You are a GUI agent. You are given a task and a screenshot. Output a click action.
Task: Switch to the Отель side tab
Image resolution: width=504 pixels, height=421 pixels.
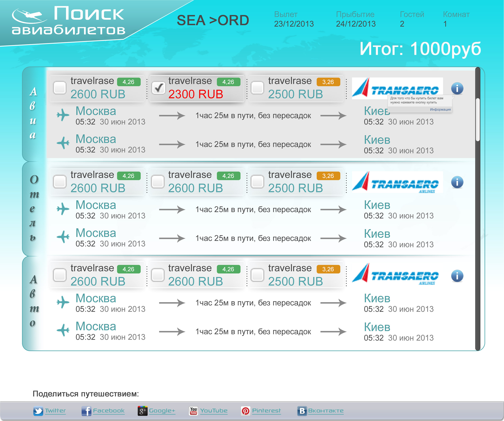[34, 209]
